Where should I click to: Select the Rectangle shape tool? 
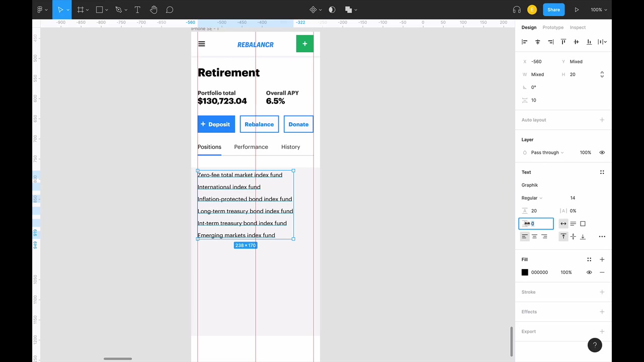pos(99,10)
